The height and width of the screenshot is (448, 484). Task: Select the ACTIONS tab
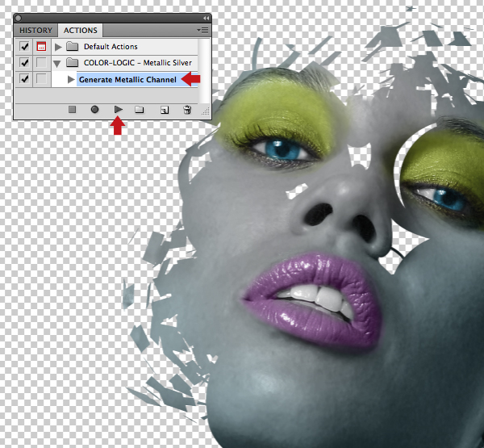coord(80,31)
